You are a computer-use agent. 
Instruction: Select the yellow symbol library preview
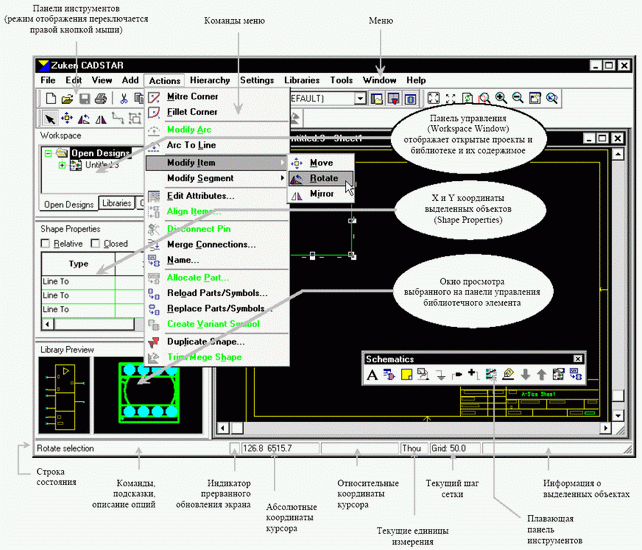[x=64, y=395]
